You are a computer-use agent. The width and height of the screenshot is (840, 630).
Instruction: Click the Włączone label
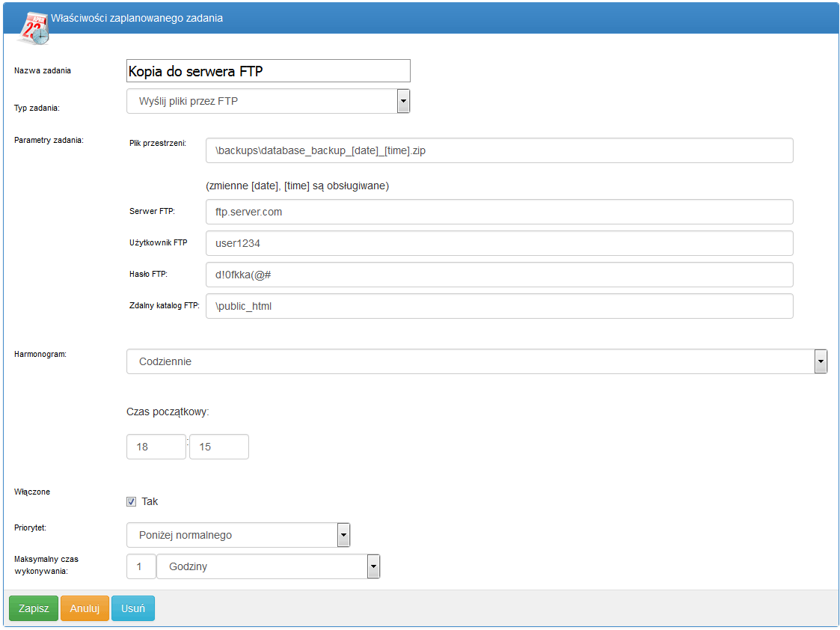point(32,492)
